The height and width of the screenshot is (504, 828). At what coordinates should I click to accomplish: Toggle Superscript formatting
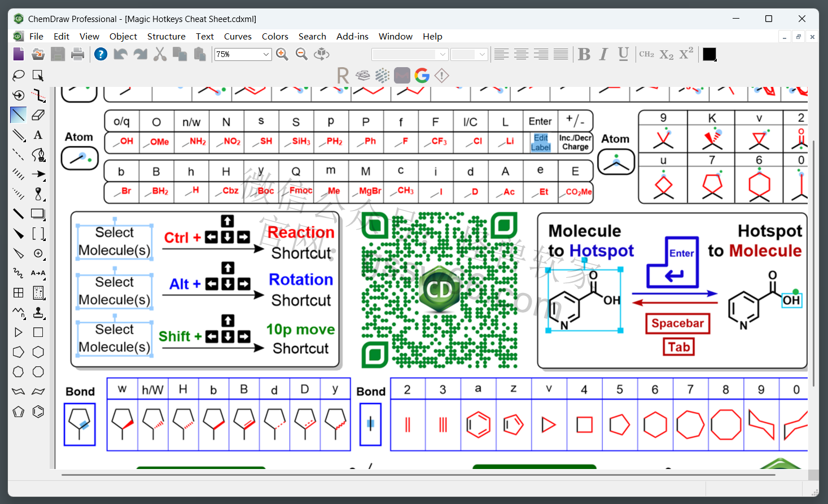tap(686, 54)
